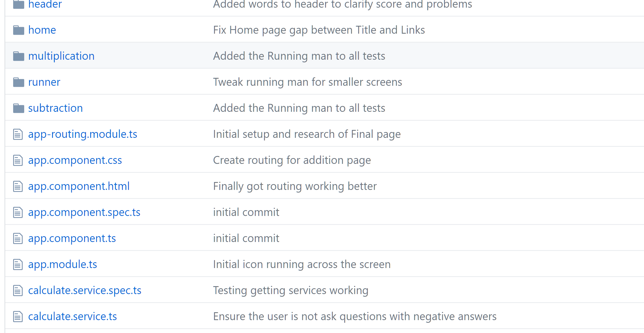Viewport: 644px width, 333px height.
Task: Click file icon next to calculate.service.ts
Action: point(18,316)
